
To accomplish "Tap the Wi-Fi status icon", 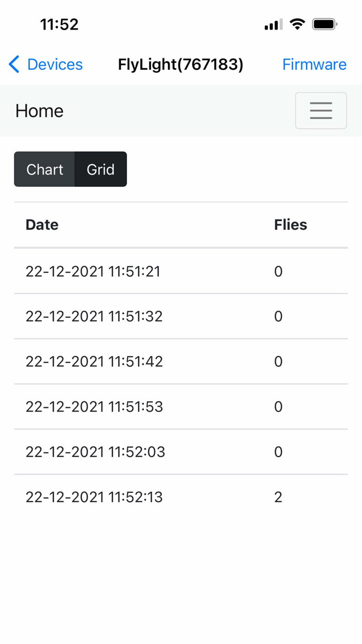I will click(297, 24).
